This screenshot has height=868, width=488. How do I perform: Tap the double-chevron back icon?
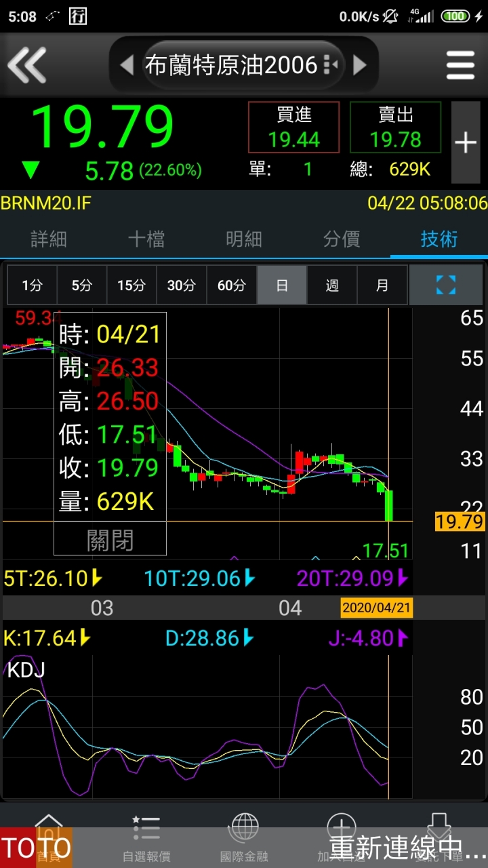click(x=27, y=65)
